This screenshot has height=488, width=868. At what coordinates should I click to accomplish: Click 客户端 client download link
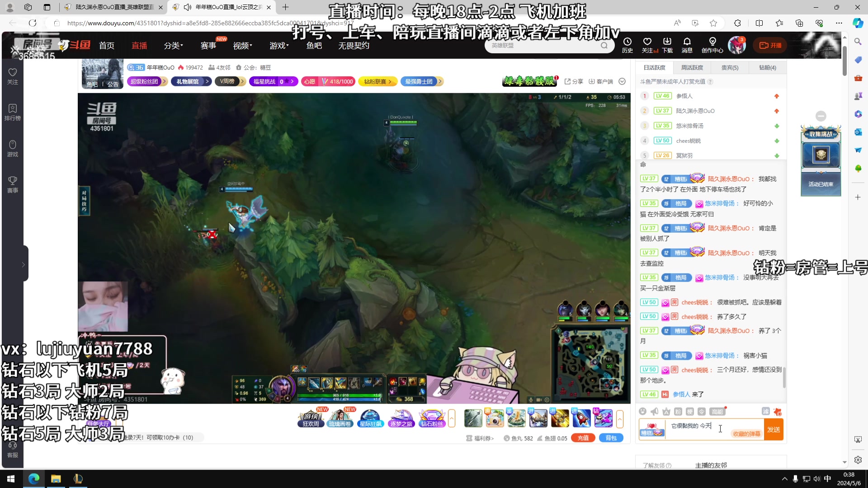pyautogui.click(x=601, y=81)
